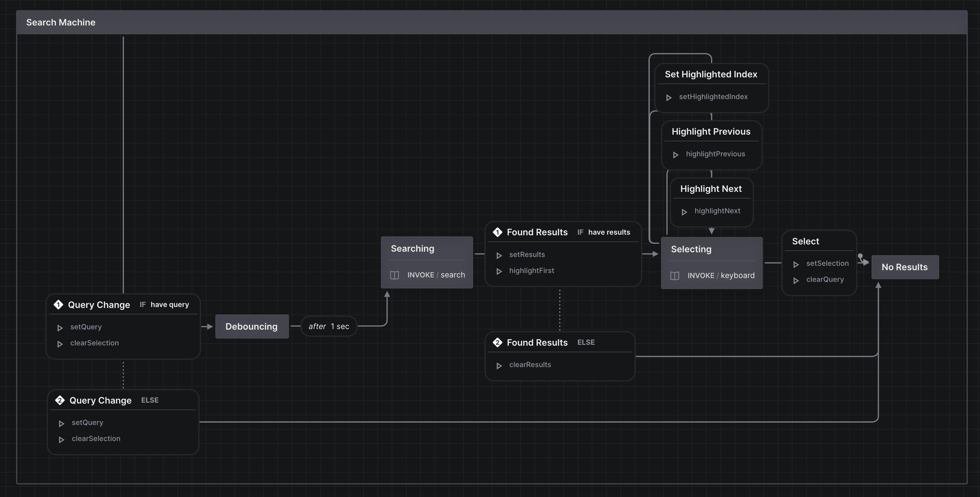Click action icon beside highlightPrevious
The height and width of the screenshot is (497, 980).
[x=676, y=155]
